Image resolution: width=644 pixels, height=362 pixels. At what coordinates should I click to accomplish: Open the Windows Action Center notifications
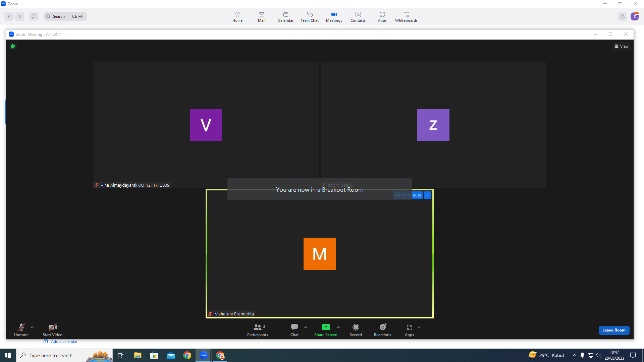pos(633,355)
